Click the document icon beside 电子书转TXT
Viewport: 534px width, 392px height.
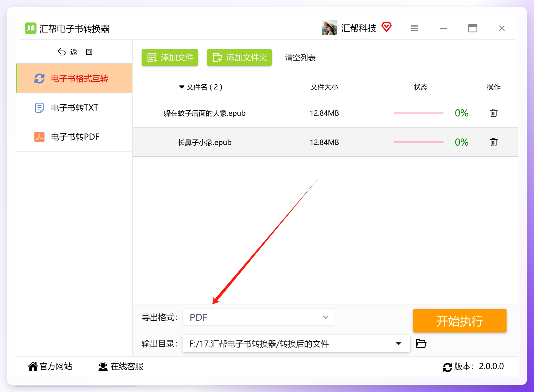click(x=39, y=108)
